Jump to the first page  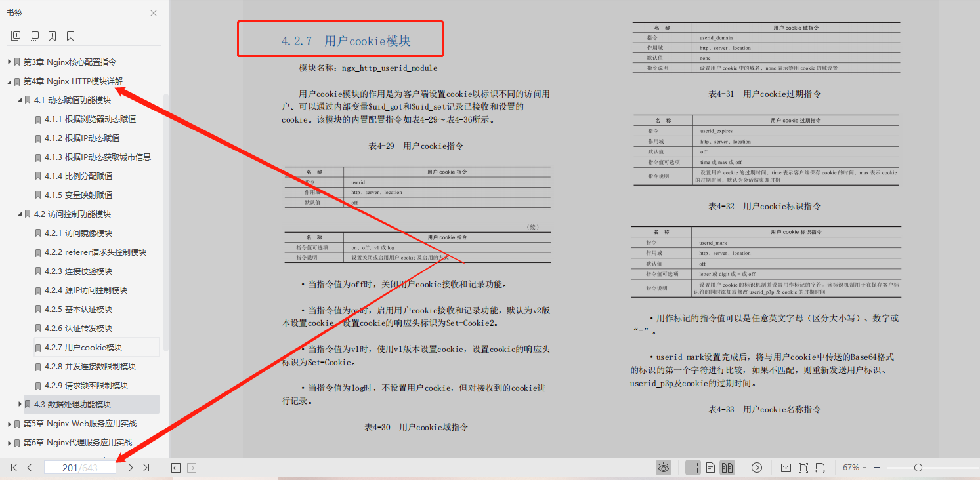(14, 468)
